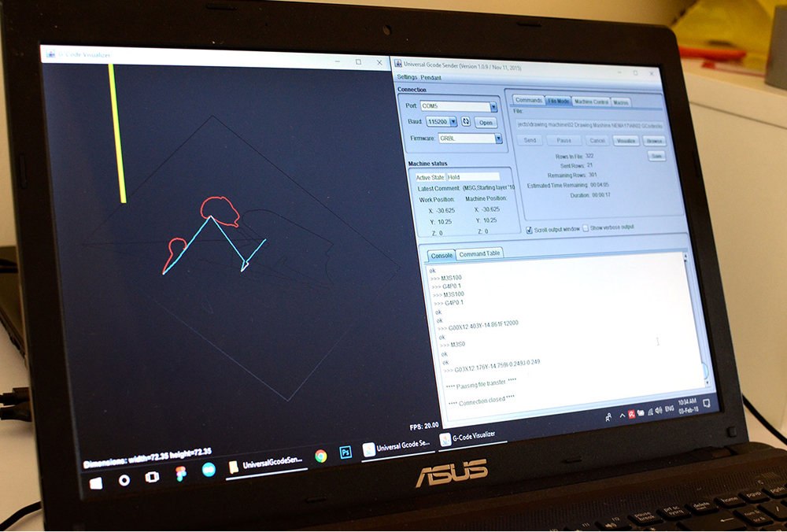Image resolution: width=787 pixels, height=532 pixels.
Task: Open the Macros tab
Action: coord(621,102)
